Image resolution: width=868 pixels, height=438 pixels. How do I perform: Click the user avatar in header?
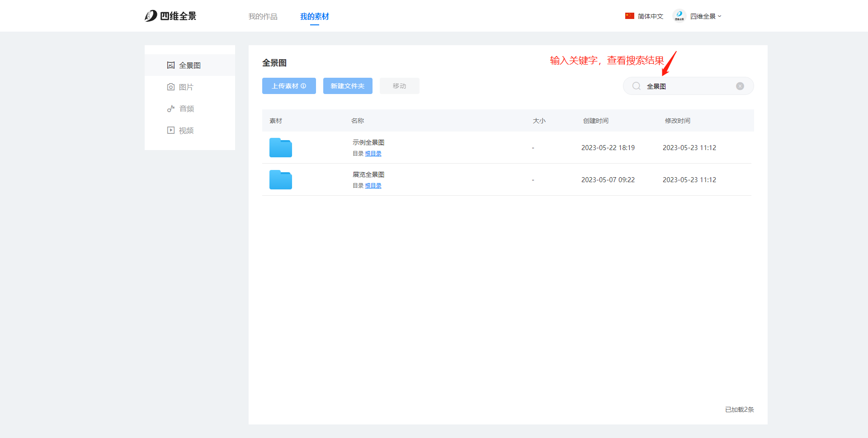(679, 16)
